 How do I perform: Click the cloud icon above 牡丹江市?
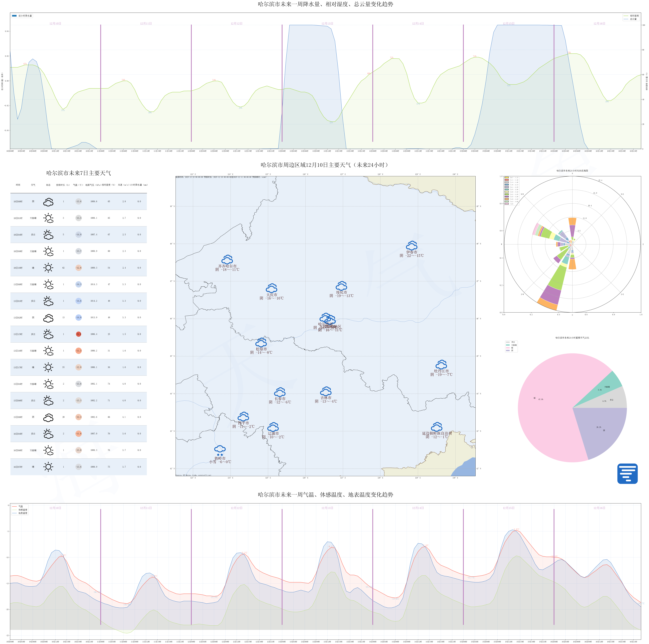coord(441,364)
